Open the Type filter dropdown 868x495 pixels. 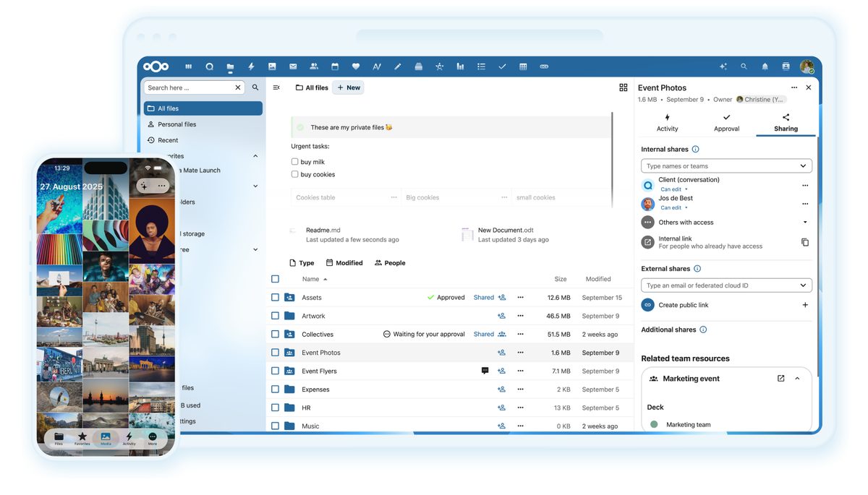click(x=302, y=263)
